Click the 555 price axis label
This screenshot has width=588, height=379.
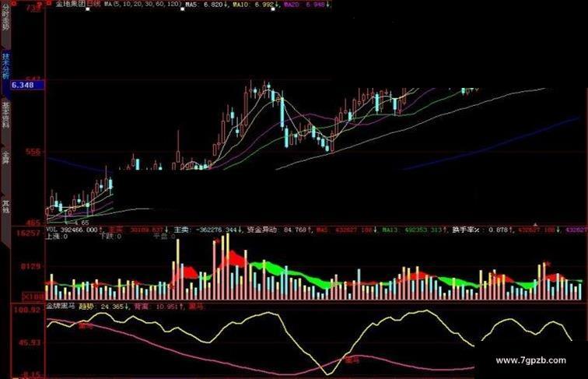[x=33, y=152]
